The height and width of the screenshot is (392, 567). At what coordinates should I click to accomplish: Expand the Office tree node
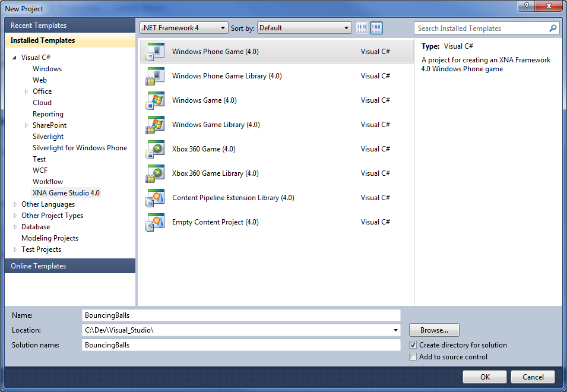(x=26, y=91)
